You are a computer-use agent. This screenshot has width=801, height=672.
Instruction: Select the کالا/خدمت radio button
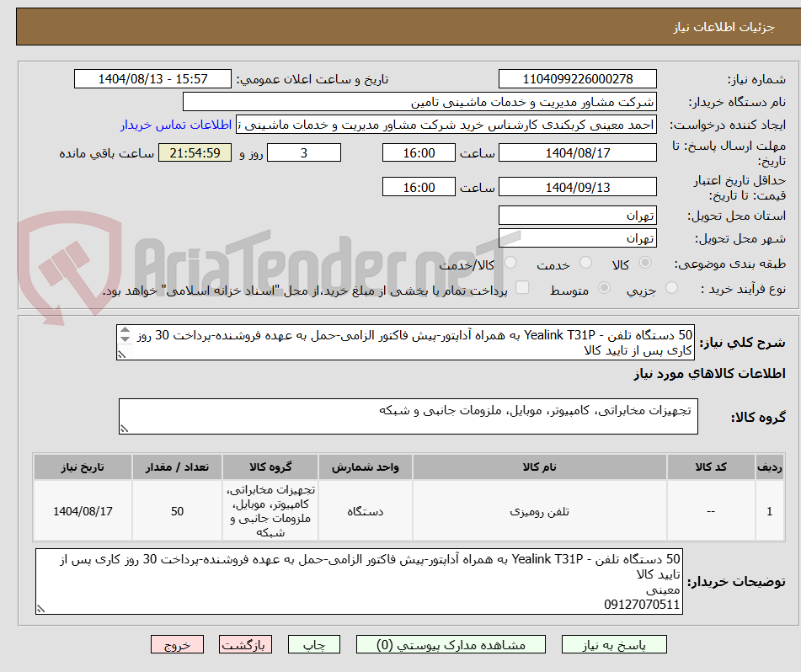[510, 263]
